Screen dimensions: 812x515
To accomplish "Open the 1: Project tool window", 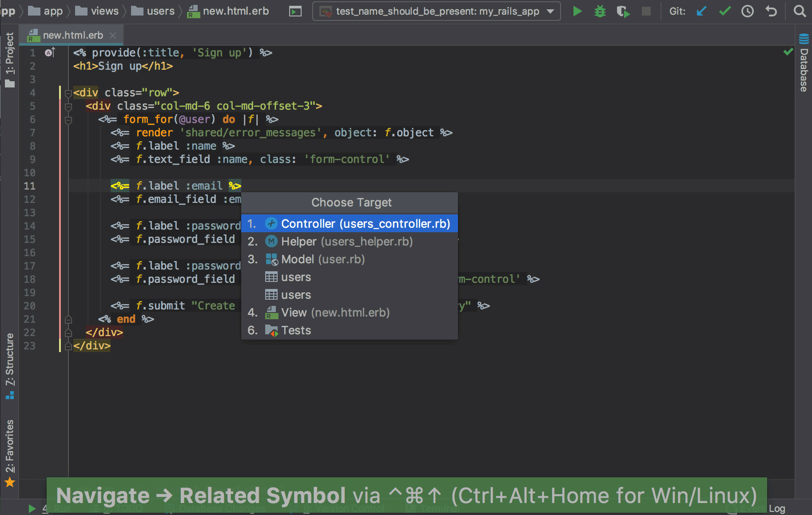I will point(9,59).
